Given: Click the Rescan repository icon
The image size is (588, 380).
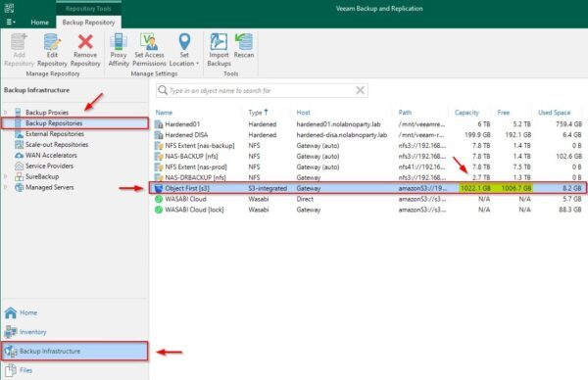Looking at the screenshot, I should coord(244,42).
